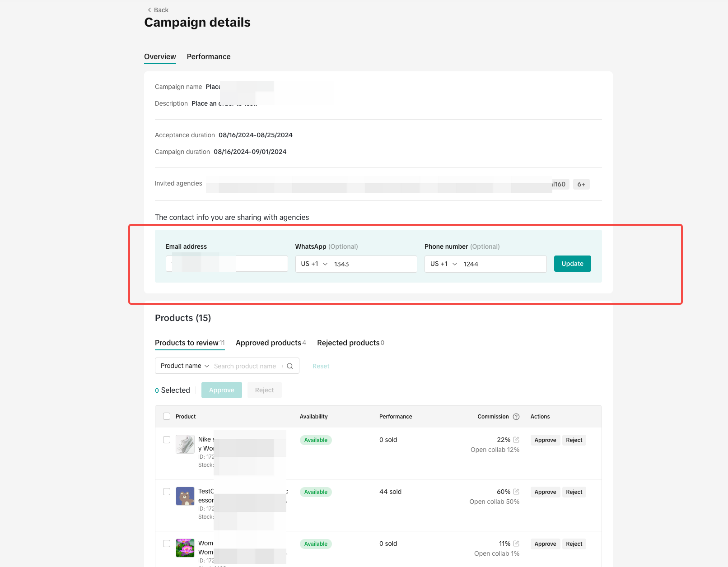728x567 pixels.
Task: Click into the Search product name field
Action: pos(246,366)
